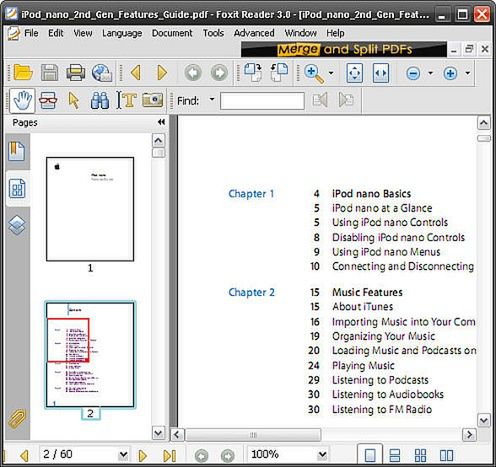
Task: Click the Listening to FM Radio link
Action: click(382, 409)
